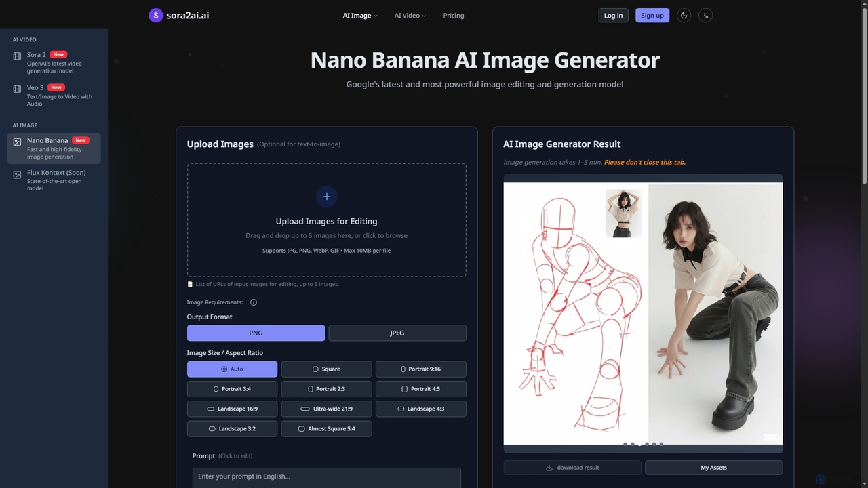Choose Portrait 2:3 aspect ratio
Image resolution: width=868 pixels, height=488 pixels.
(326, 389)
